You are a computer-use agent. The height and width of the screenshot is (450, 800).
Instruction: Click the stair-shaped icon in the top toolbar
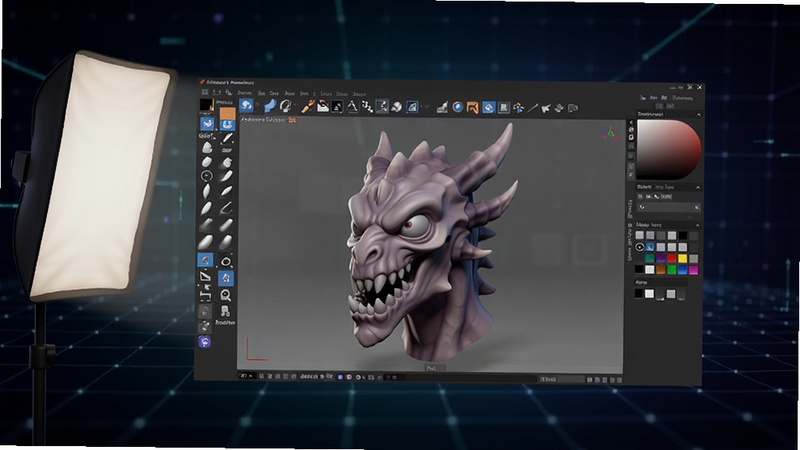[x=442, y=107]
